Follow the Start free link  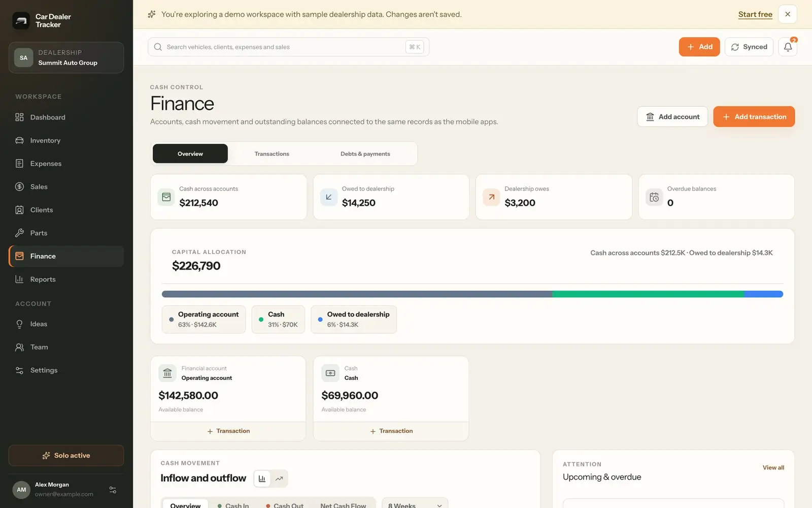[755, 14]
